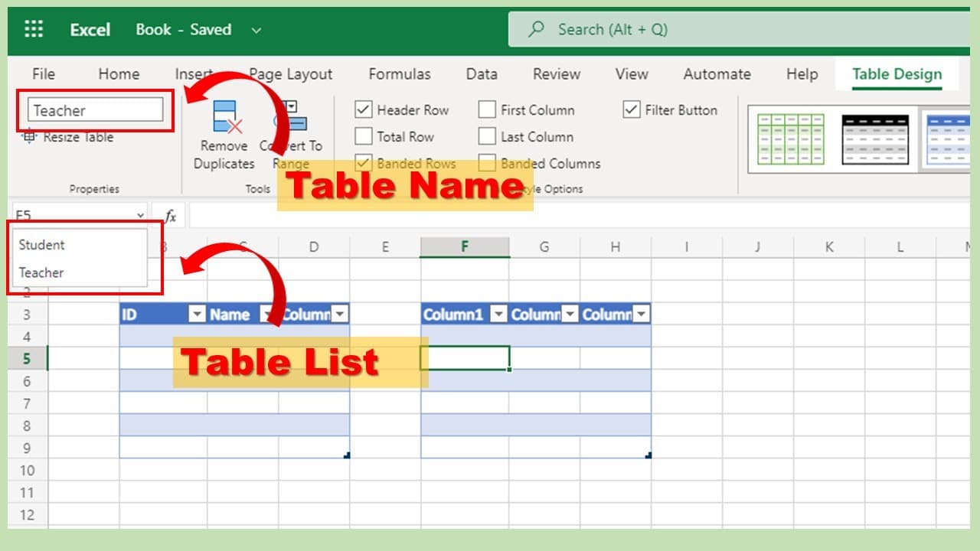Enable the Total Row checkbox
The height and width of the screenshot is (551, 980).
(x=364, y=137)
